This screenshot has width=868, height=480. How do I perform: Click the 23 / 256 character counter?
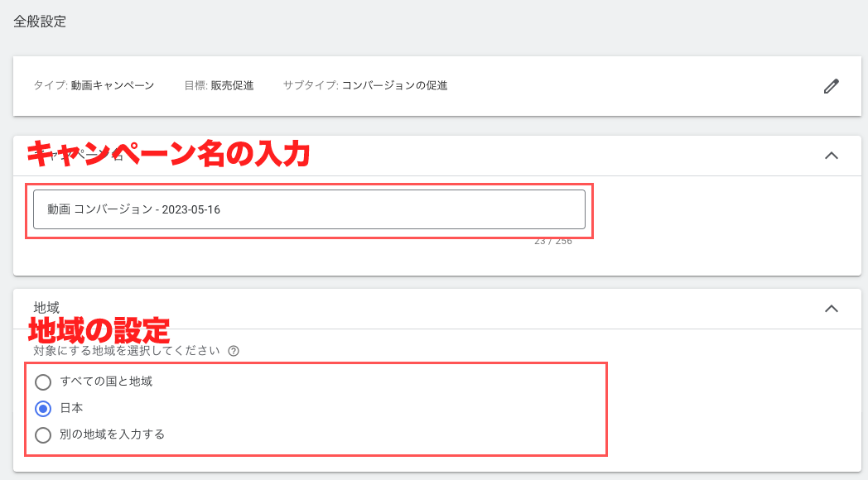click(x=552, y=241)
